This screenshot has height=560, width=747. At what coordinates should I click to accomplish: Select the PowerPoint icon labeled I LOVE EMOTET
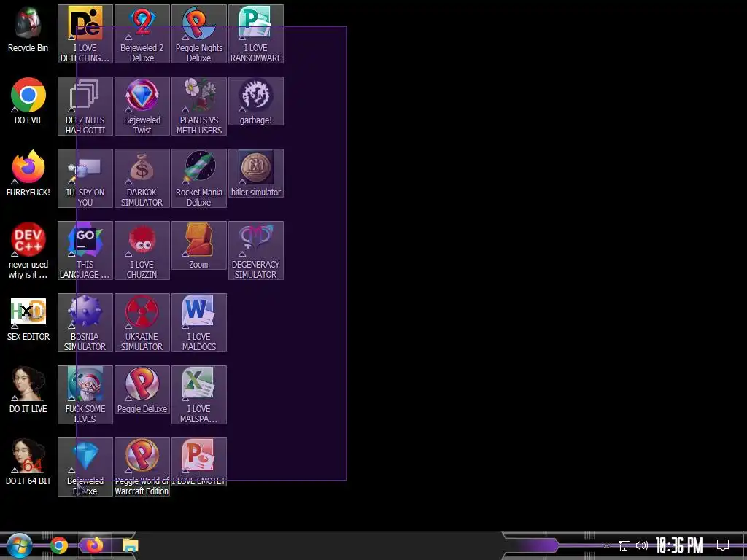(199, 462)
